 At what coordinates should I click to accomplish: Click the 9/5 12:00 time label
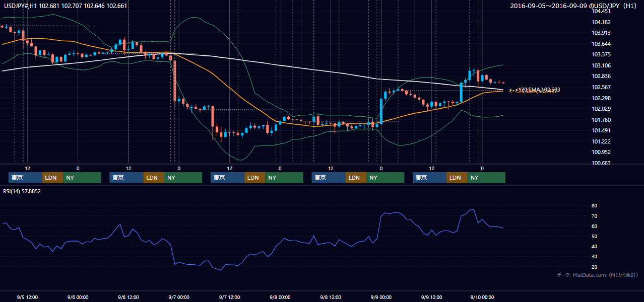pos(27,297)
